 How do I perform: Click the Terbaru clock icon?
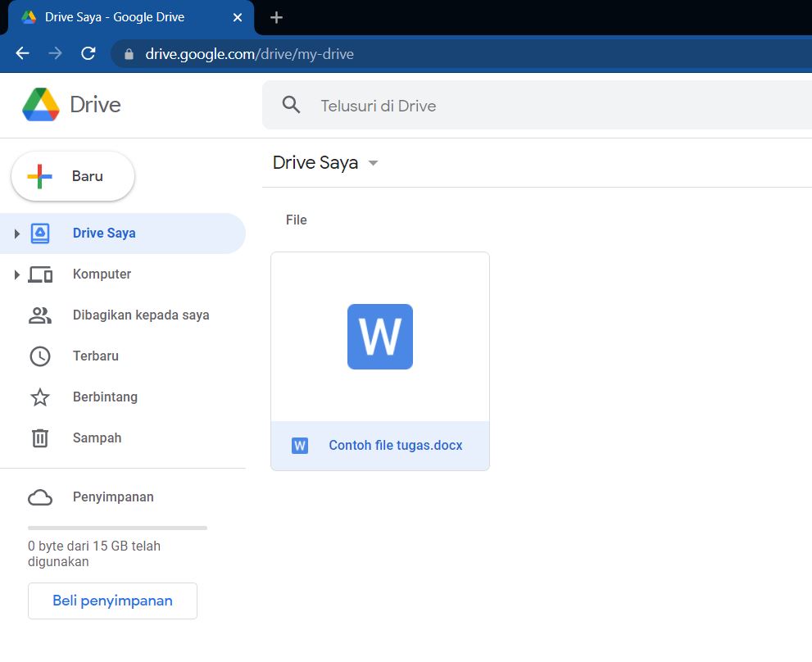click(x=40, y=356)
